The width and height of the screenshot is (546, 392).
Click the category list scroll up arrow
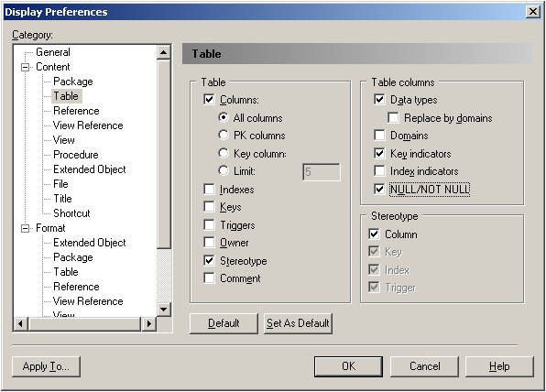click(164, 52)
